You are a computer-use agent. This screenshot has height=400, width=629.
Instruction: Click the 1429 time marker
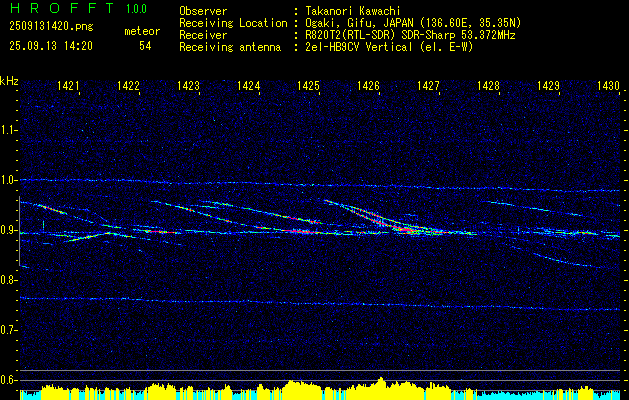pos(548,85)
